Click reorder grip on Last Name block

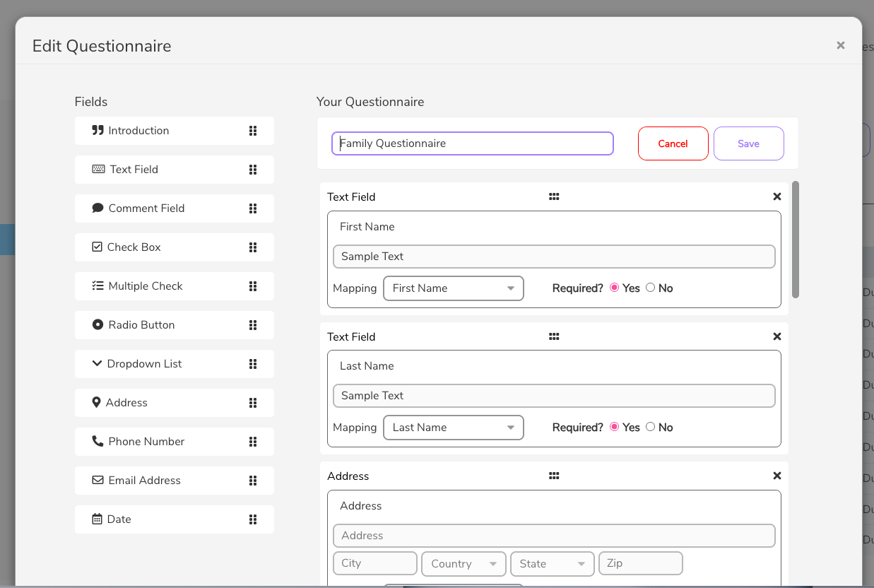pos(554,337)
